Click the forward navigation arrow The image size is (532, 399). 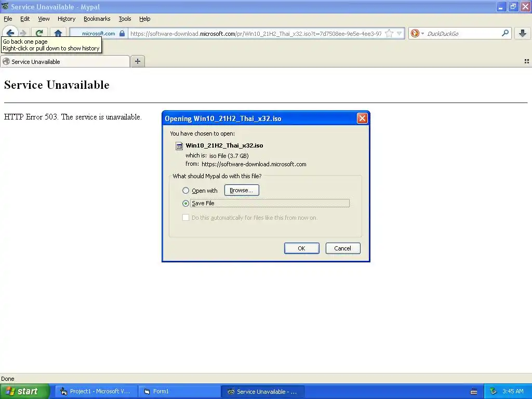click(23, 33)
